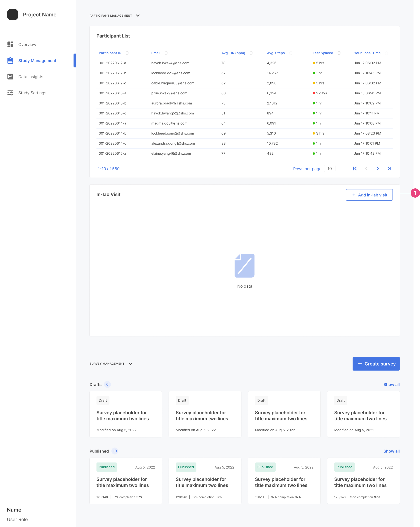This screenshot has height=527, width=420.
Task: Open the first Draft survey card
Action: pyautogui.click(x=126, y=414)
